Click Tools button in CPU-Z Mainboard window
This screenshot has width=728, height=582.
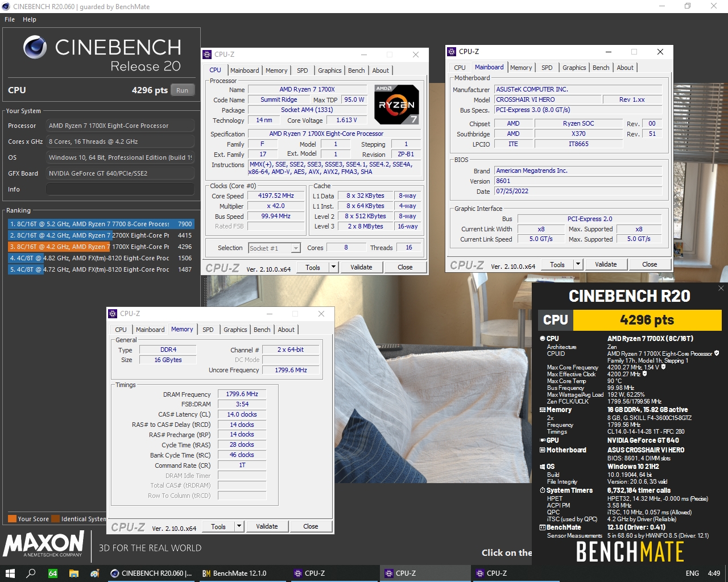557,264
